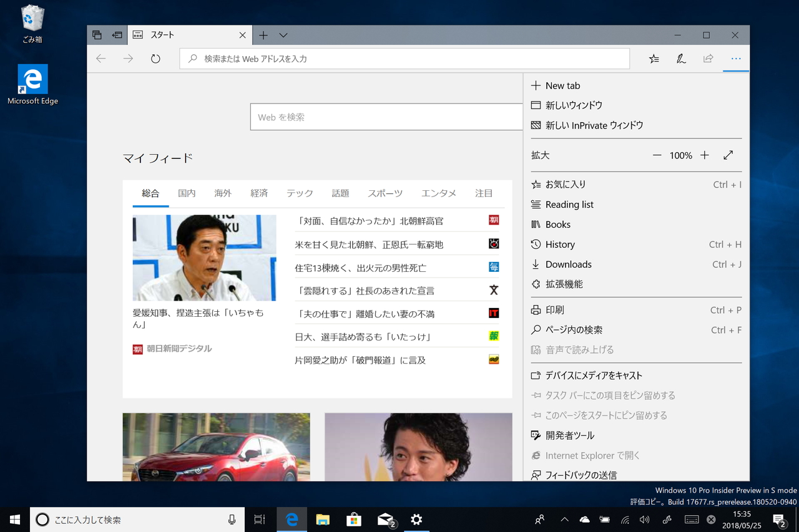
Task: Open 新しい InPrivate ウィンドウ
Action: tap(636, 125)
